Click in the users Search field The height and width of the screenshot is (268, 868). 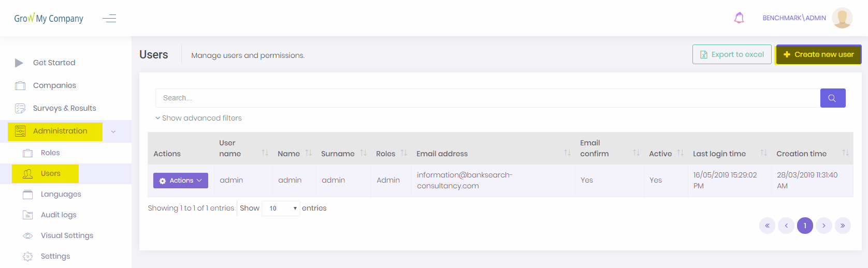487,98
